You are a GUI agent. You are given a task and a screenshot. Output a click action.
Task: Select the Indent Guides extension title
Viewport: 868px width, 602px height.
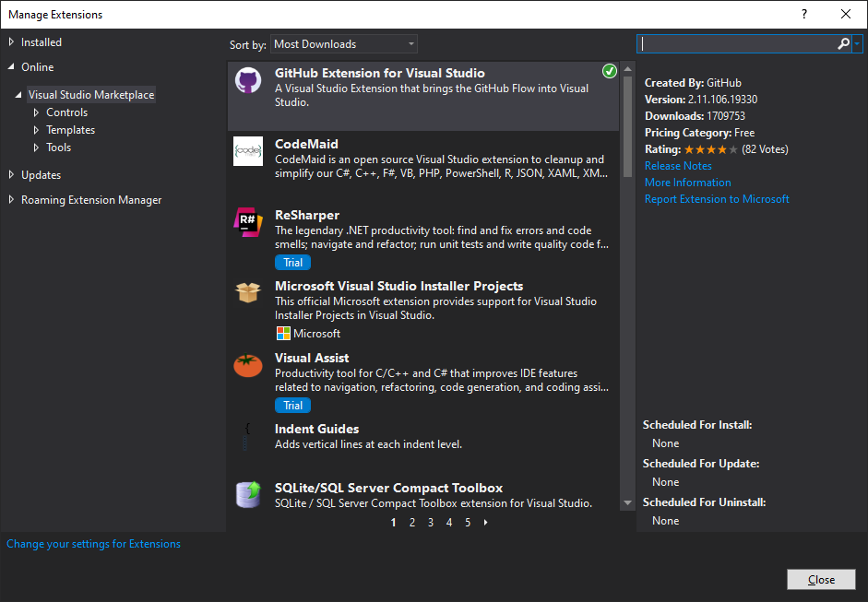coord(316,429)
